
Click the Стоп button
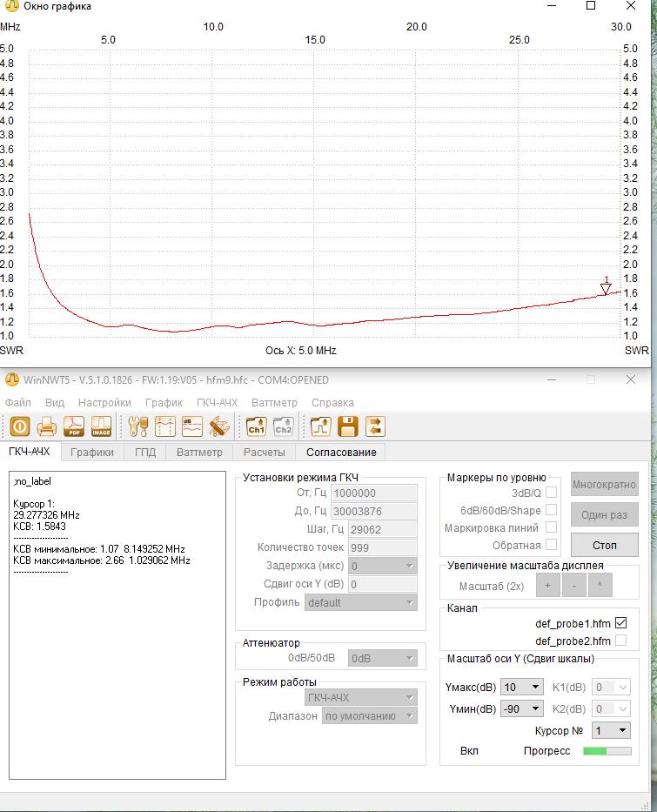pos(604,545)
